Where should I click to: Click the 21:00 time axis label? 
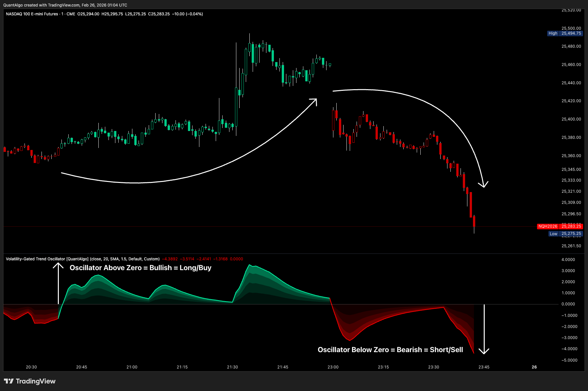click(x=132, y=367)
